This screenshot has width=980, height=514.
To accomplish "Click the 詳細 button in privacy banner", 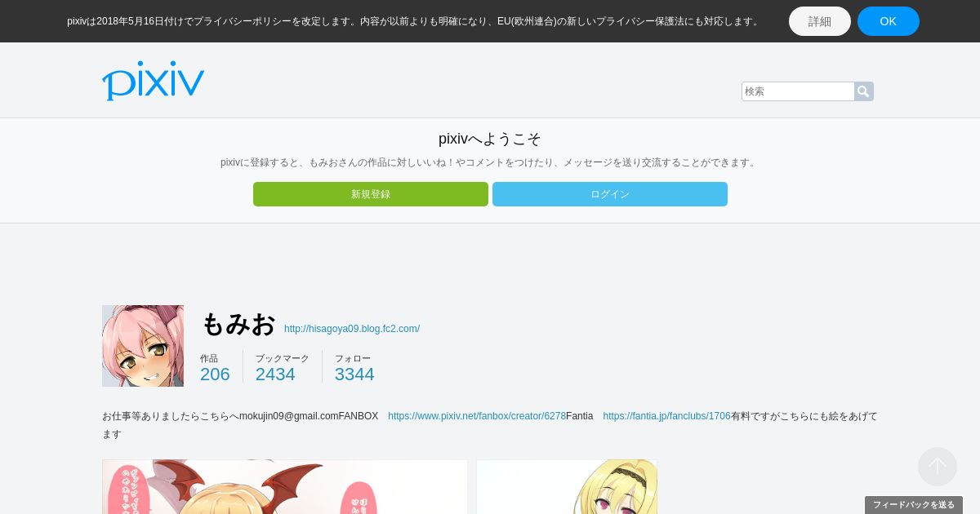I will click(x=820, y=21).
